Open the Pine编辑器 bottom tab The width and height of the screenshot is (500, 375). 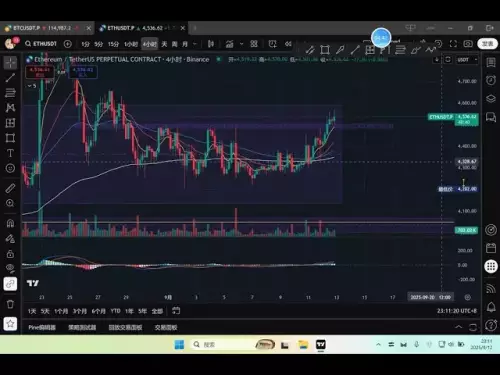click(x=42, y=327)
